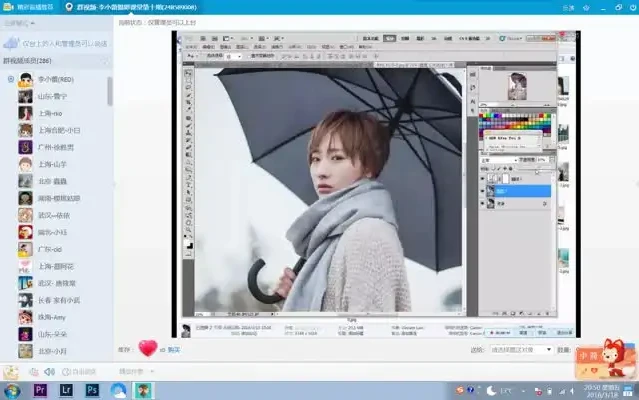Toggle the microphone icon beside the speaker
Viewport: 639px width, 400px height.
click(x=33, y=372)
